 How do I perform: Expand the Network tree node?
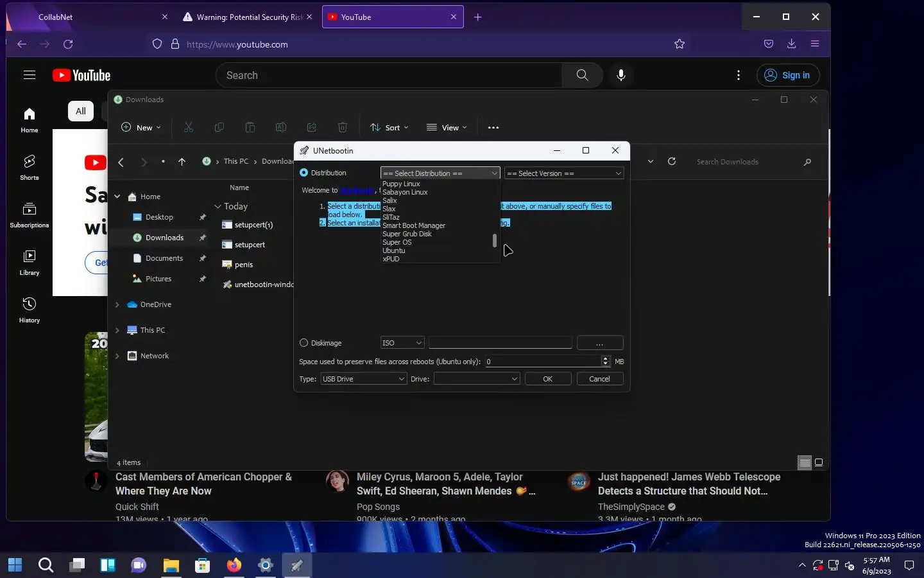coord(117,356)
